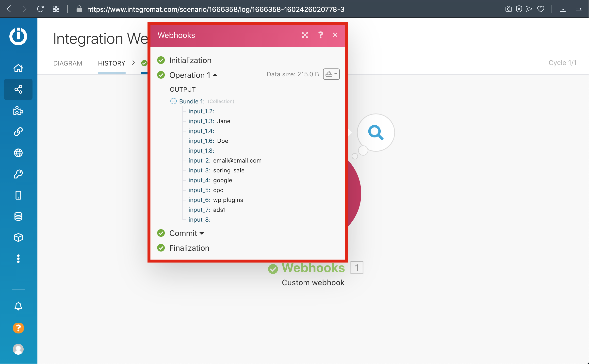This screenshot has width=589, height=364.
Task: Click the magnifying glass bubble on module
Action: 376,133
